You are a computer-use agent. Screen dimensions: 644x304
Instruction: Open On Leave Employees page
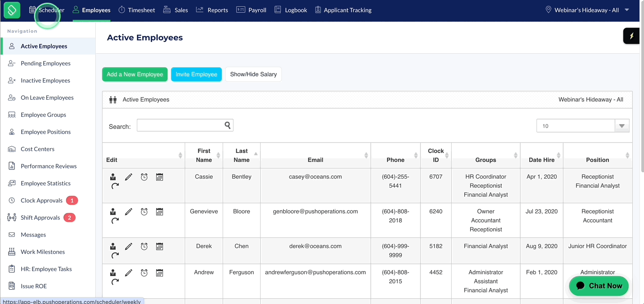(x=48, y=97)
